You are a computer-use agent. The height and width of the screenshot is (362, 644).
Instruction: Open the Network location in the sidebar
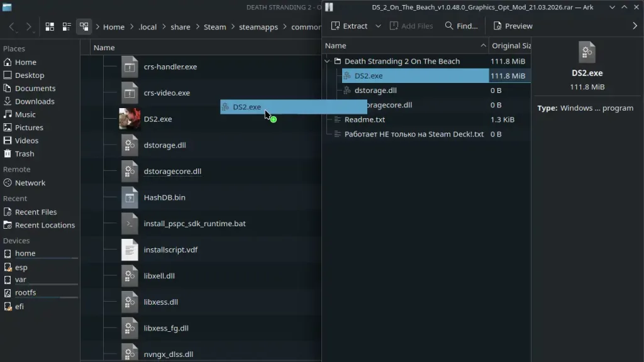30,183
